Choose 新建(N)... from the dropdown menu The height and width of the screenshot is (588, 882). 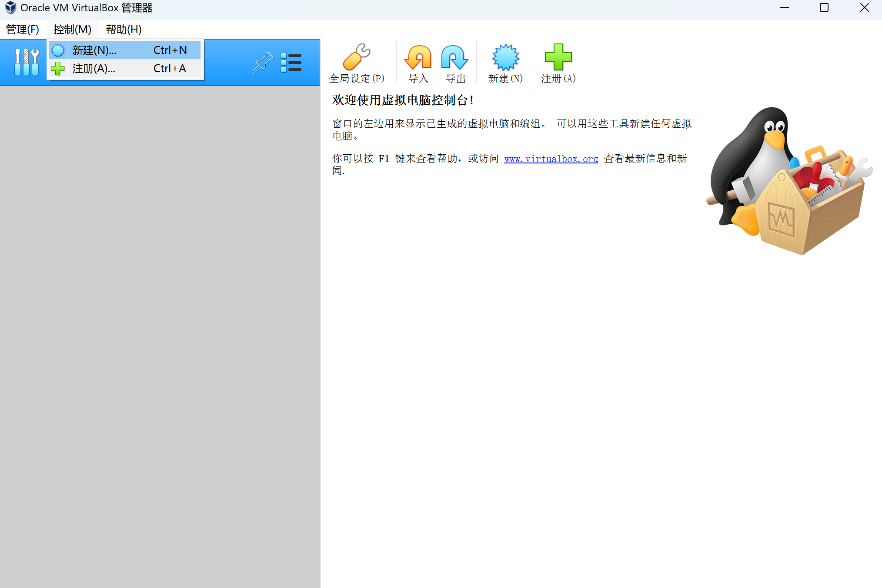[x=125, y=50]
